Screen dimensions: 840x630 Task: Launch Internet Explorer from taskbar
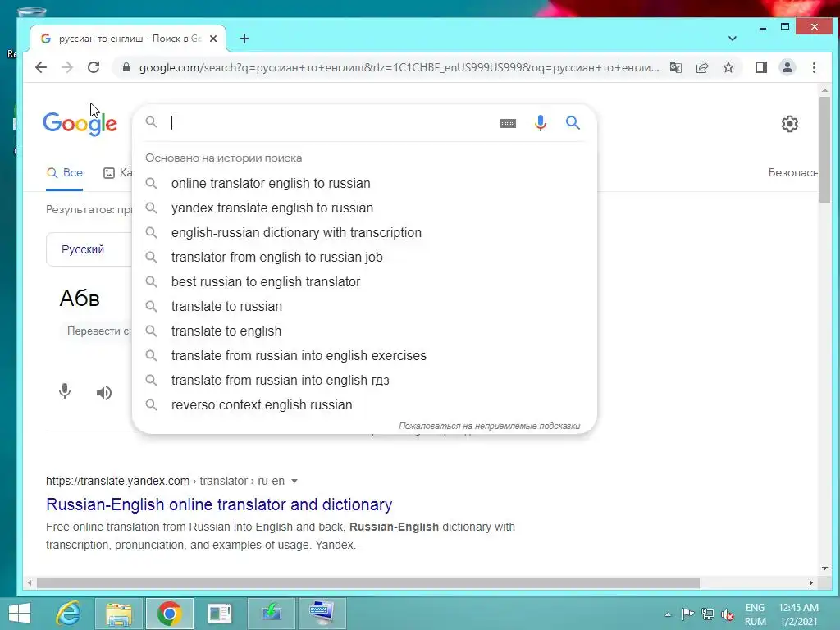[69, 614]
